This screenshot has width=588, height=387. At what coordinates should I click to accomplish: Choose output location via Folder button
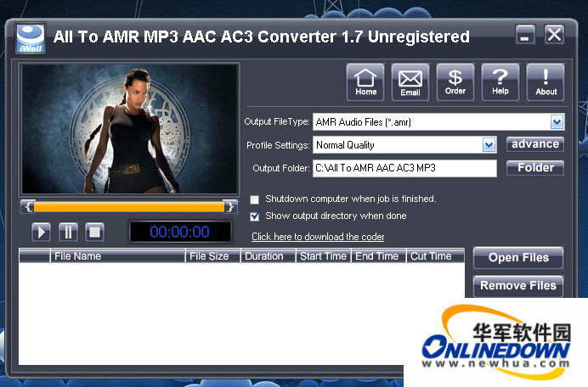click(535, 168)
